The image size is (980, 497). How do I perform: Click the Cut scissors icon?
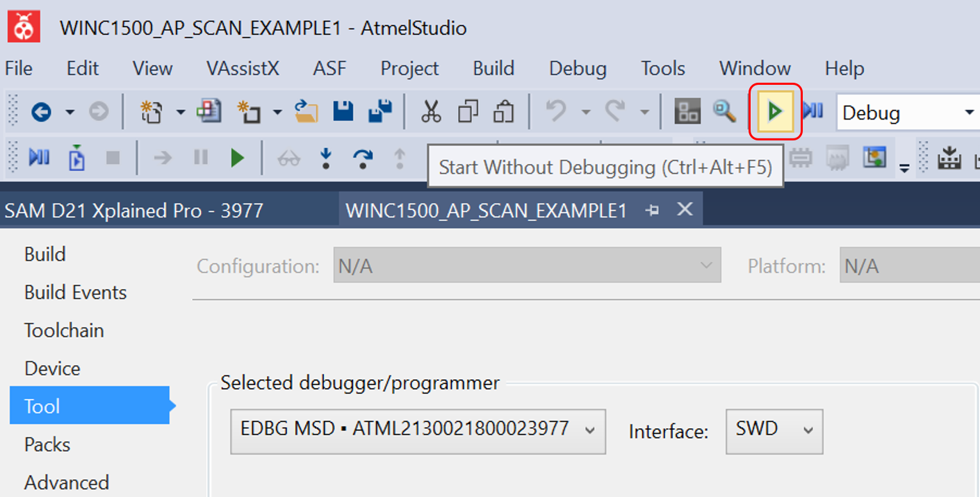tap(431, 111)
